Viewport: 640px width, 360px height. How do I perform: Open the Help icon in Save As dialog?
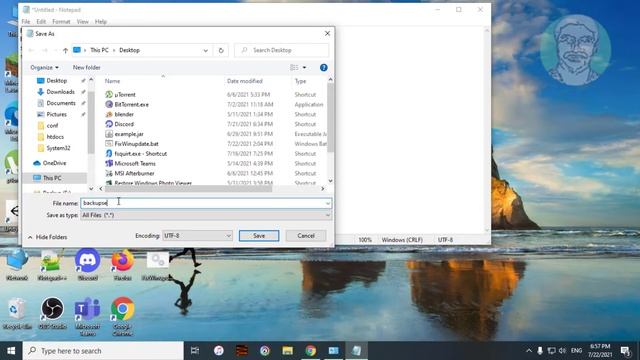(324, 67)
